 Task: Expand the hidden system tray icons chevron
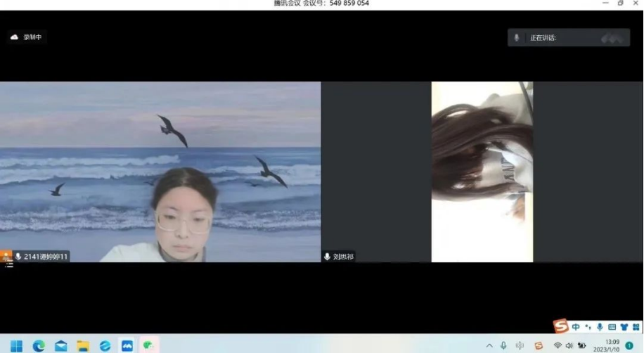489,345
